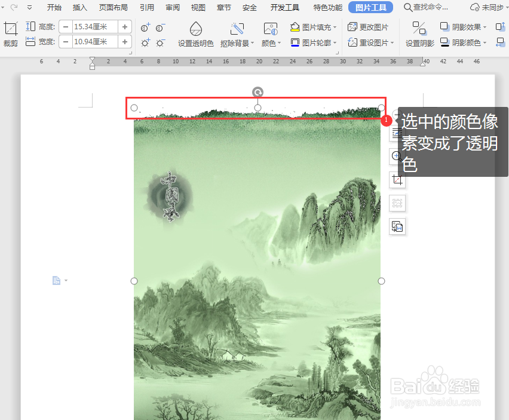
Task: Decrease height with minus button
Action: point(66,27)
